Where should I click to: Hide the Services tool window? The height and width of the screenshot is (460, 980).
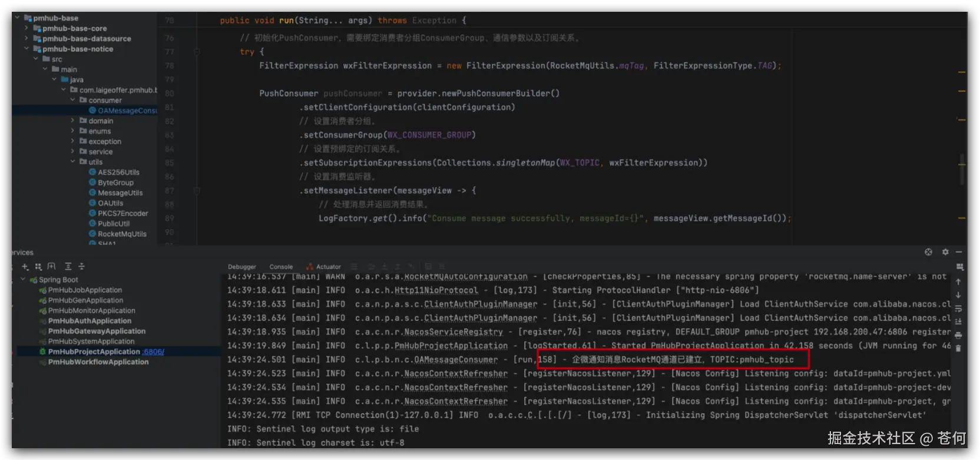(x=959, y=252)
